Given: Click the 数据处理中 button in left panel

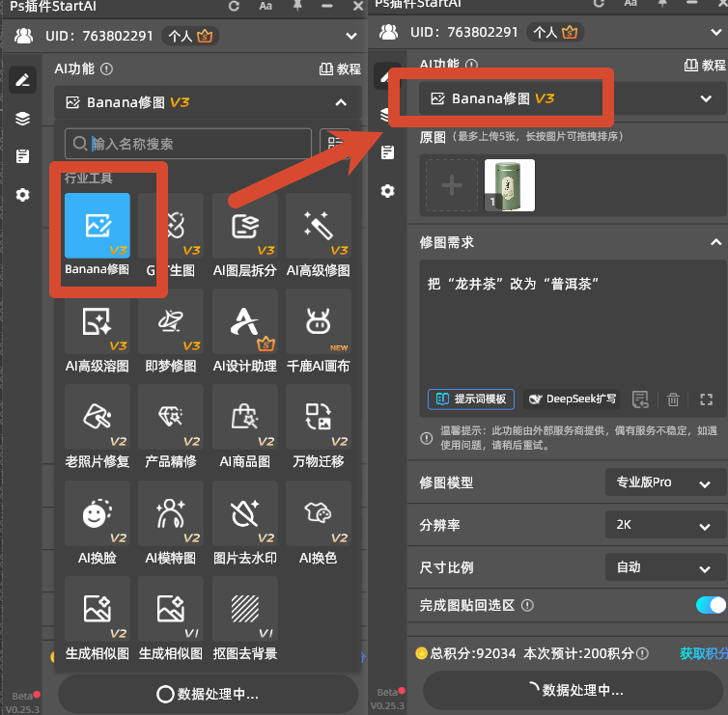Looking at the screenshot, I should click(x=208, y=694).
